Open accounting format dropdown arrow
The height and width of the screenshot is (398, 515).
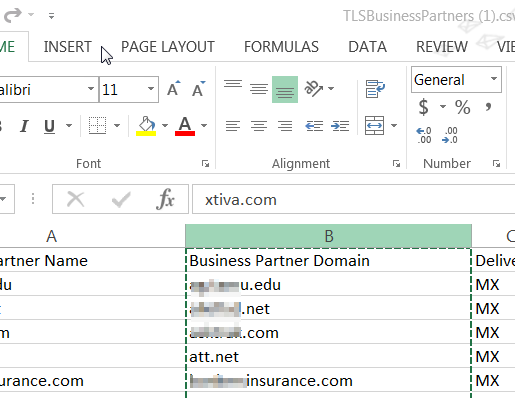click(x=443, y=107)
